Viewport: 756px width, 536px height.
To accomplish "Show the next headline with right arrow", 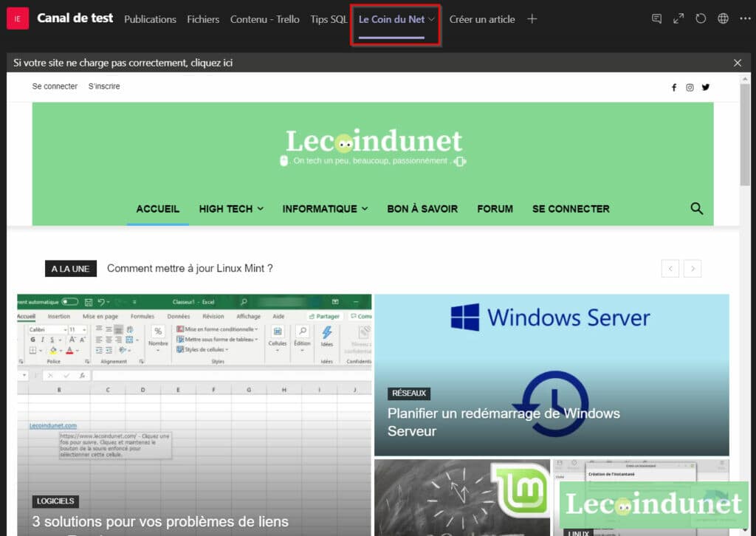I will click(x=693, y=269).
